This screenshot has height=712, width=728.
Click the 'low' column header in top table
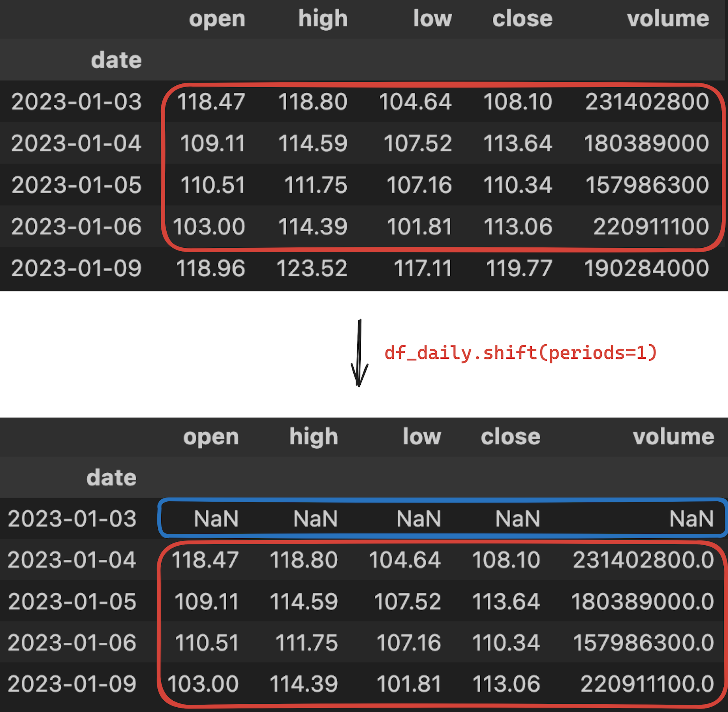click(x=432, y=18)
